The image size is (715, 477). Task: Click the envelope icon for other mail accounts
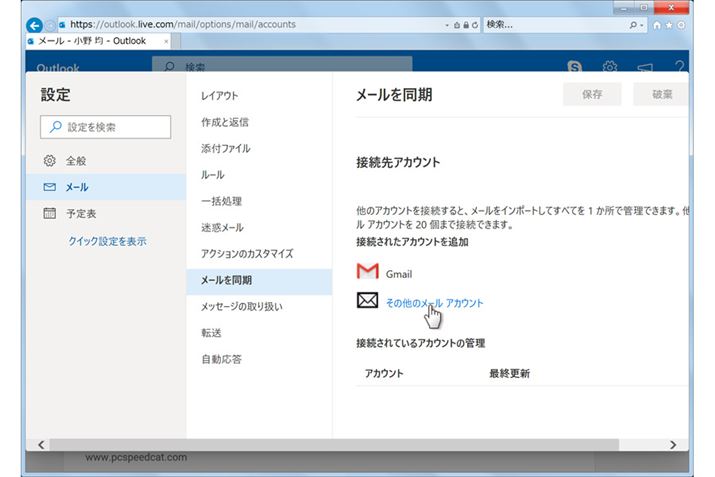point(368,301)
